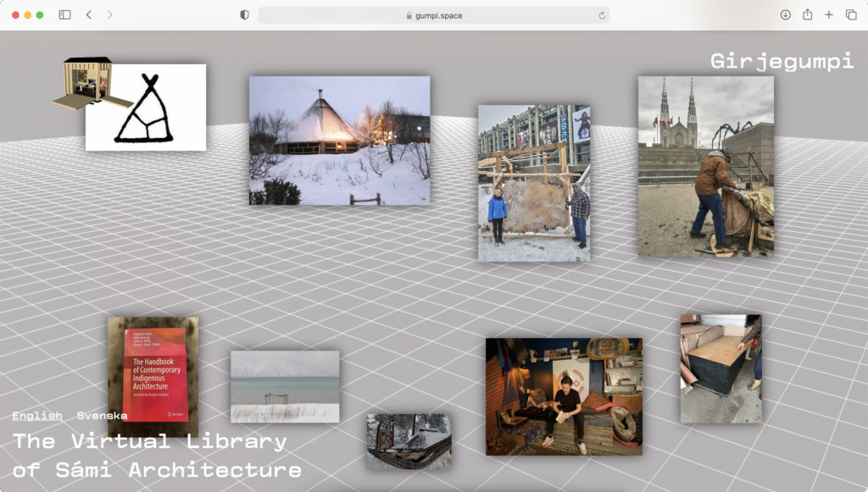The width and height of the screenshot is (868, 492).
Task: Open the Share menu icon
Action: point(807,15)
